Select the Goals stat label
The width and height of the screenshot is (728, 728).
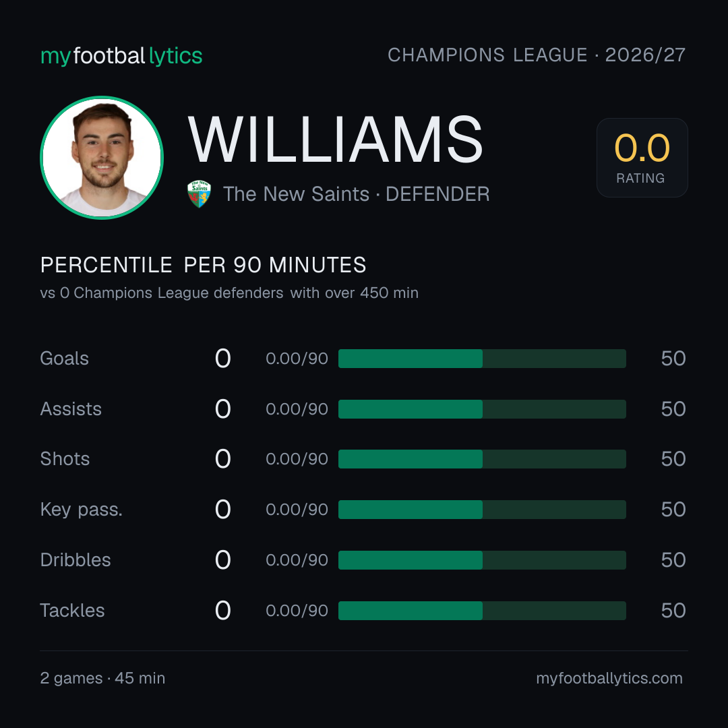pos(65,359)
